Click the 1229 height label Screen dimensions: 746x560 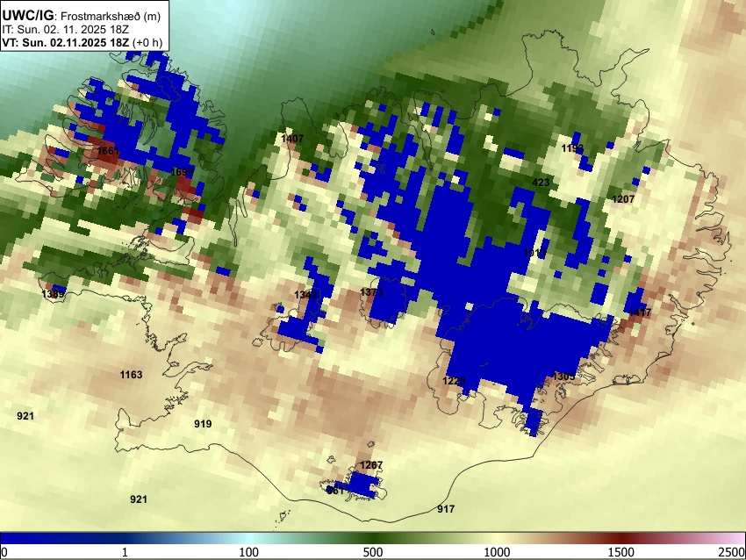pos(454,381)
